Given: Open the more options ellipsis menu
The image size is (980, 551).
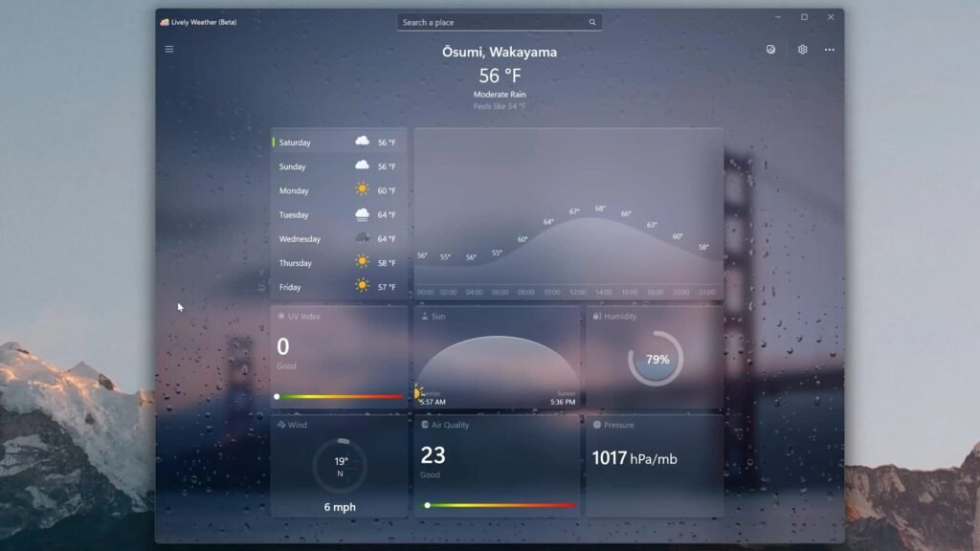Looking at the screenshot, I should pyautogui.click(x=829, y=50).
